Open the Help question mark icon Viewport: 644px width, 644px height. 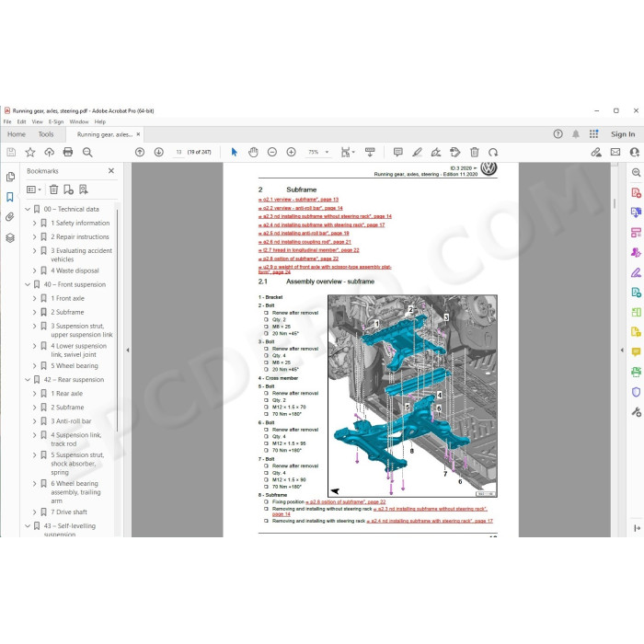coord(558,134)
